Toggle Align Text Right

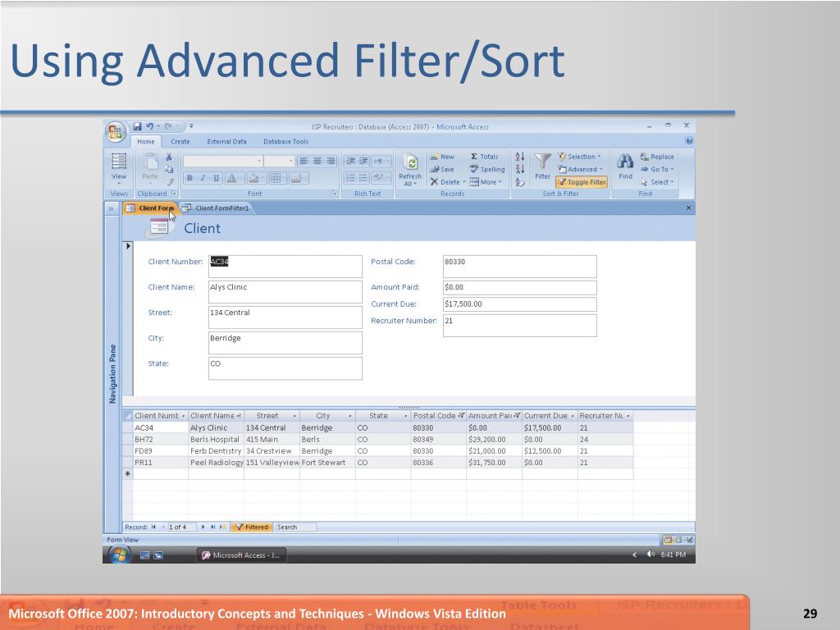(331, 161)
